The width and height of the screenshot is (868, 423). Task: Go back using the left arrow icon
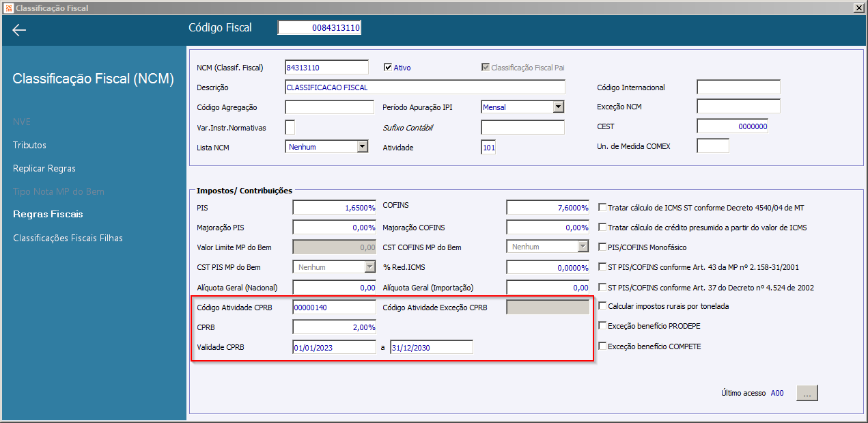pyautogui.click(x=19, y=30)
